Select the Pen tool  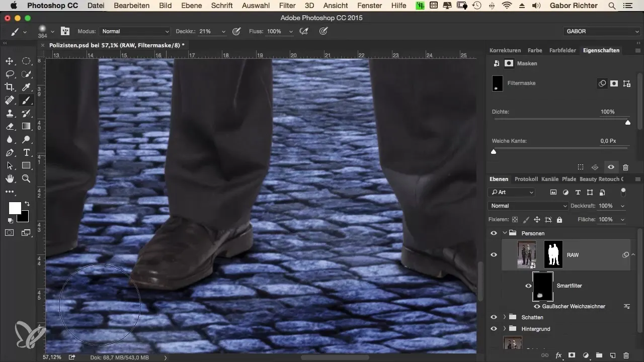point(9,152)
